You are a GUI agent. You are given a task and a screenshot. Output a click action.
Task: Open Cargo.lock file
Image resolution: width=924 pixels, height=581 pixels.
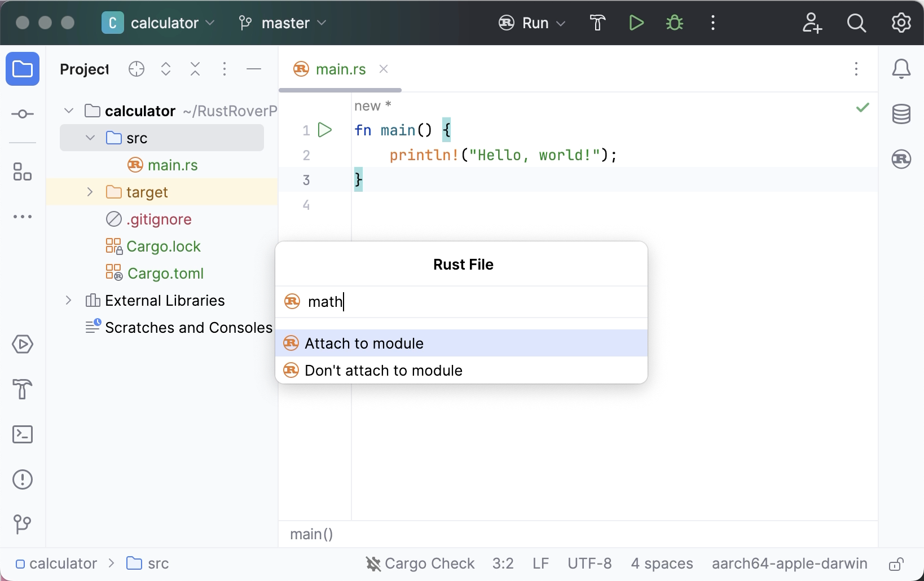pyautogui.click(x=164, y=246)
